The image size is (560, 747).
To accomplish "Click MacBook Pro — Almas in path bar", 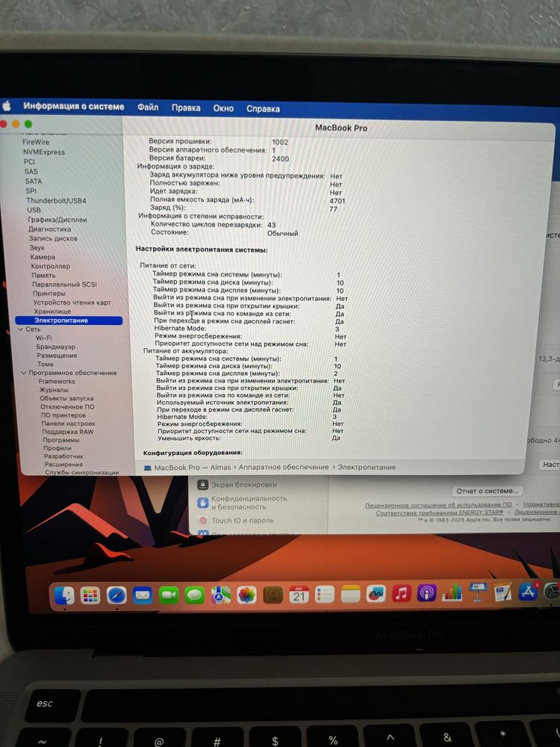I will pyautogui.click(x=193, y=468).
